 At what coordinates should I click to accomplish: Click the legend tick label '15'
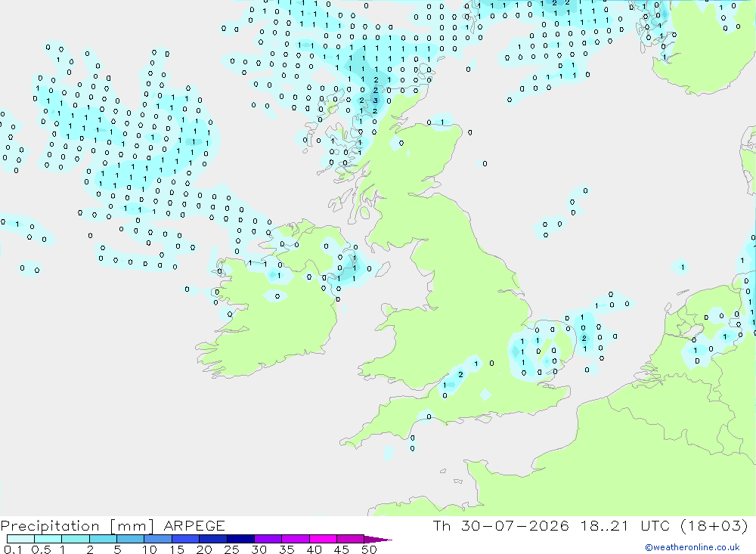pos(177,549)
